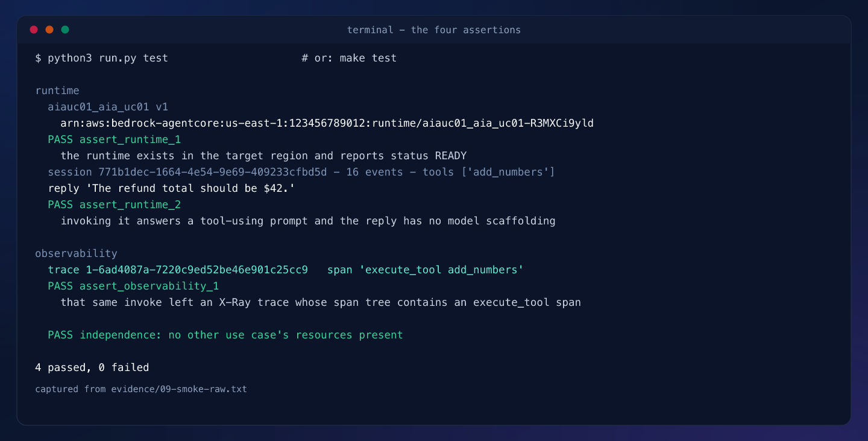Select the arn:aws:bedrock-agentcore runtime ARN line
868x441 pixels.
[327, 123]
